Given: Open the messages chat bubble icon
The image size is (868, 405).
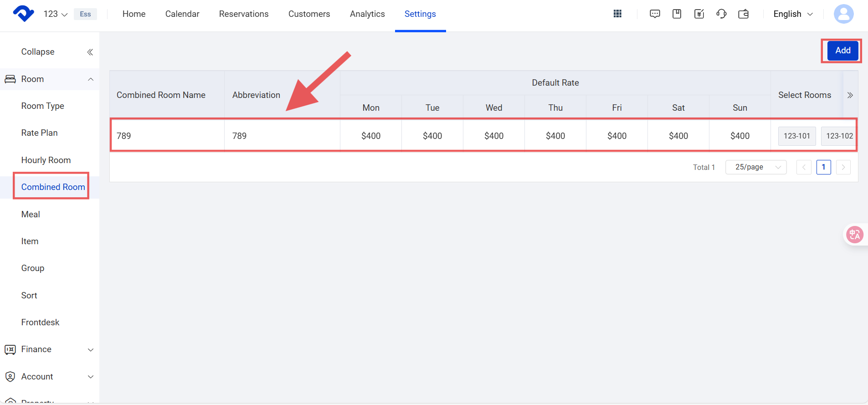Looking at the screenshot, I should 655,14.
